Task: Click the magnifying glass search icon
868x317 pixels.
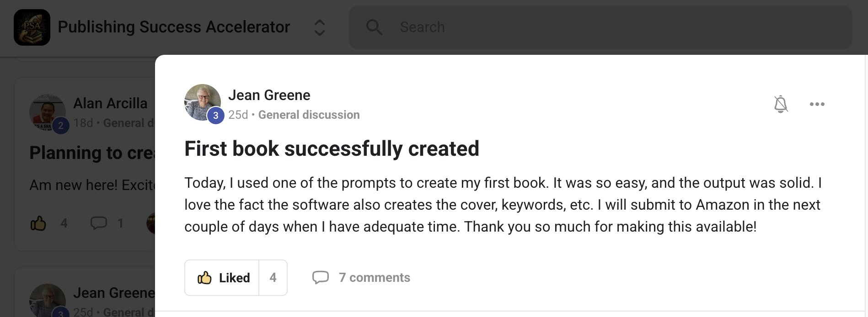Action: click(374, 27)
